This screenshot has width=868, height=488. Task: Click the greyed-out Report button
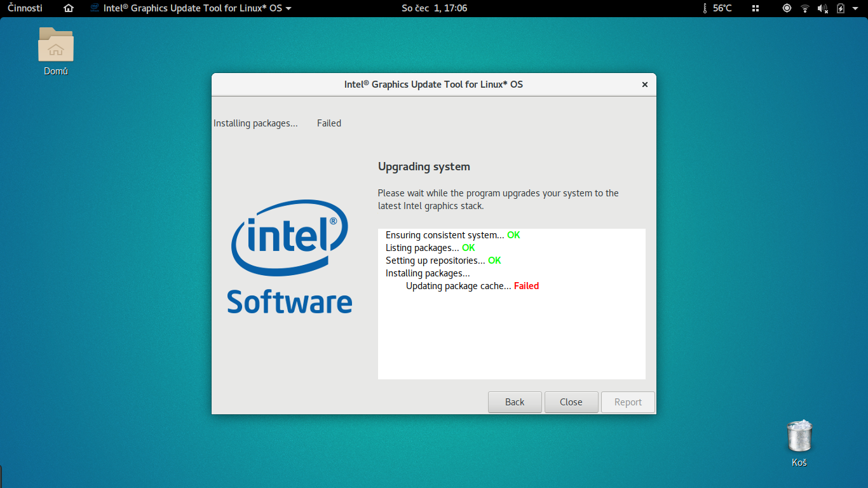tap(628, 402)
